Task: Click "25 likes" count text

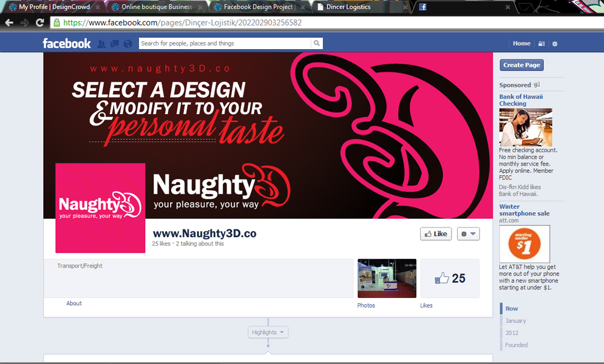Action: point(161,243)
